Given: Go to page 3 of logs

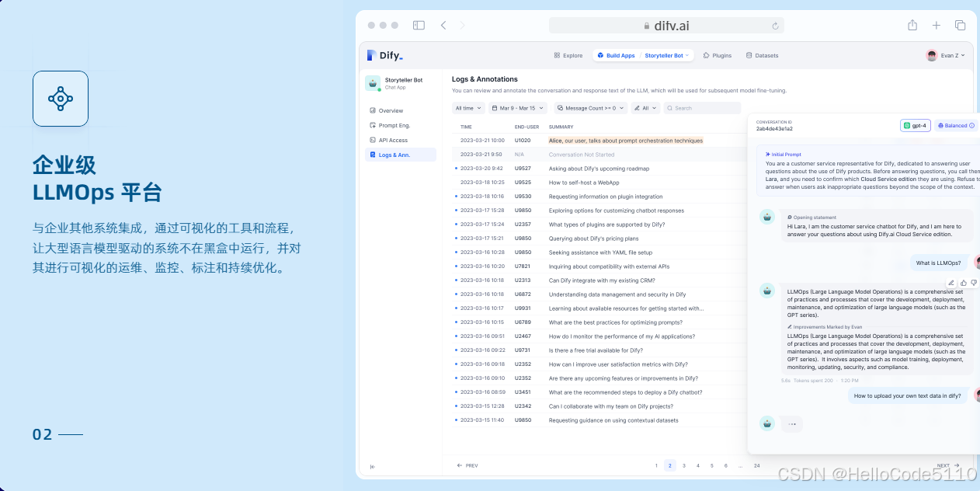Looking at the screenshot, I should tap(684, 465).
